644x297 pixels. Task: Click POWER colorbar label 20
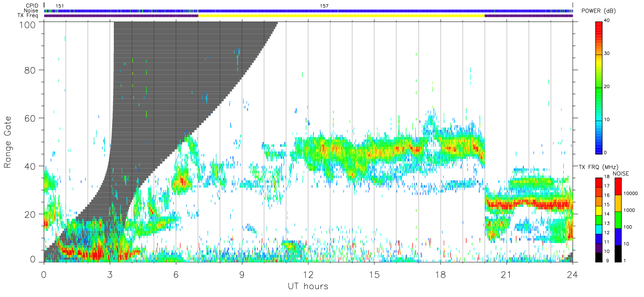click(x=607, y=87)
